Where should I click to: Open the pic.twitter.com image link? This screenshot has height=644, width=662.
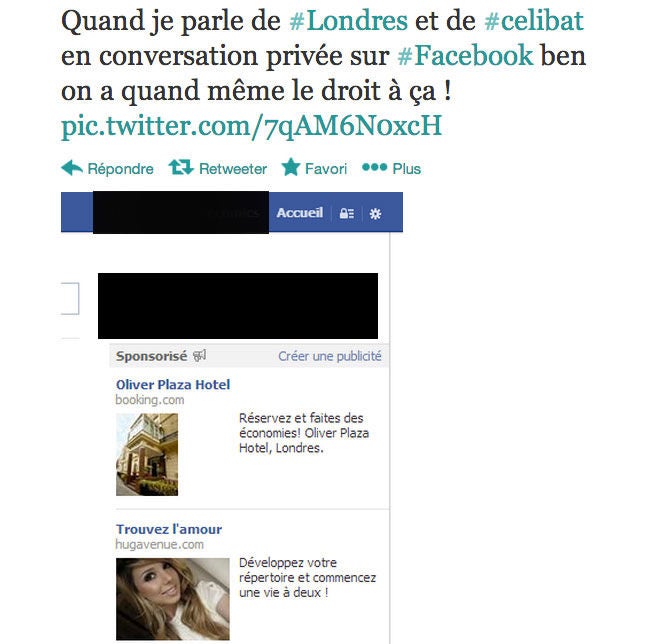pyautogui.click(x=251, y=126)
